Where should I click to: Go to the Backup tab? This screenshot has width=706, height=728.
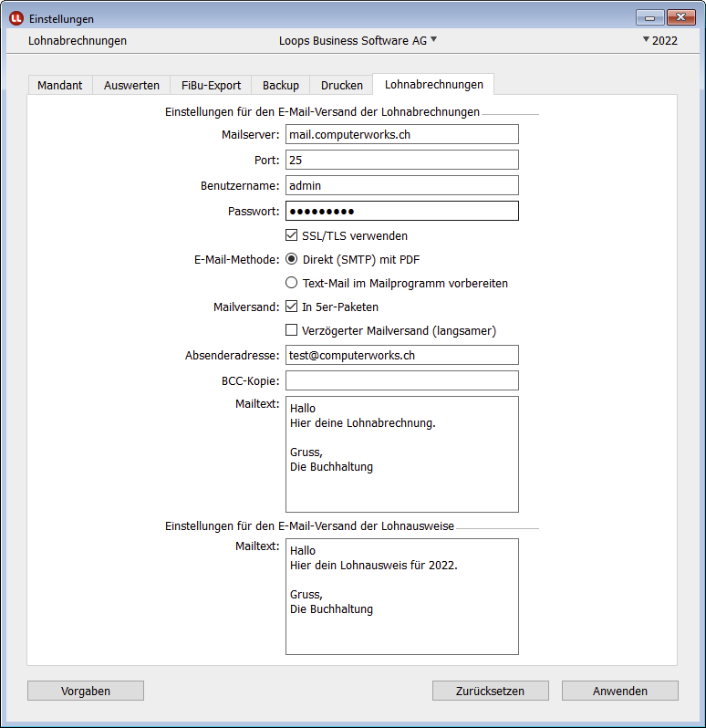(x=280, y=85)
